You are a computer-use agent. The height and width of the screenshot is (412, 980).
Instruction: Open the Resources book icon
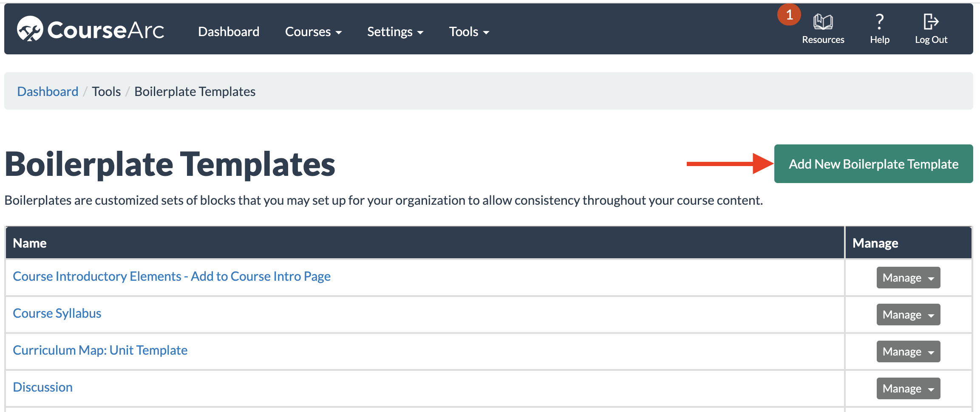823,22
